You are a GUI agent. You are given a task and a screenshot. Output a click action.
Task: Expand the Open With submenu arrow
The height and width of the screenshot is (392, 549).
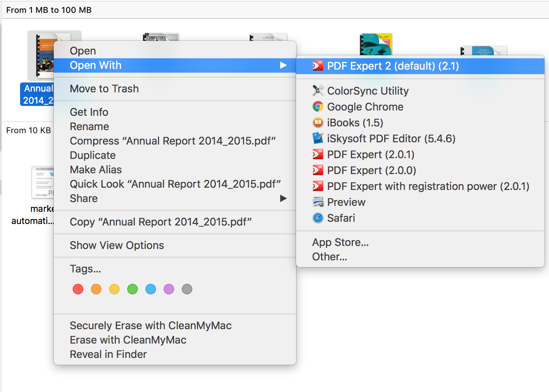pyautogui.click(x=283, y=65)
